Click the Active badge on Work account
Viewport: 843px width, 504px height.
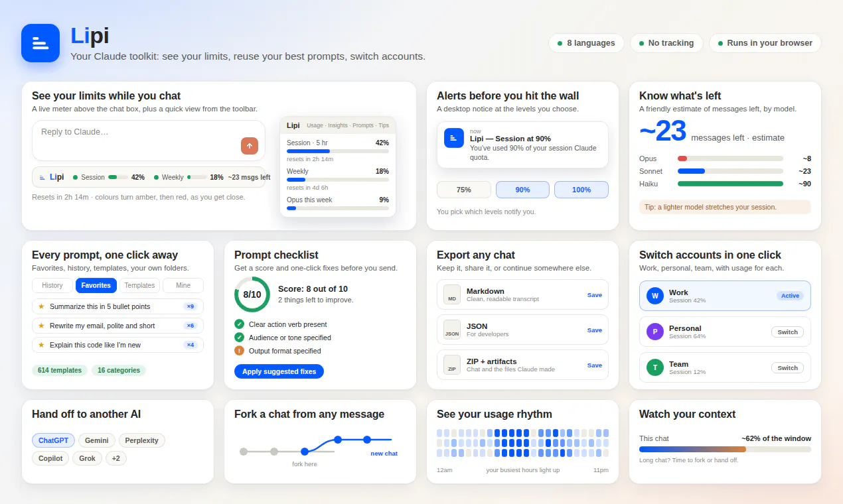click(790, 296)
